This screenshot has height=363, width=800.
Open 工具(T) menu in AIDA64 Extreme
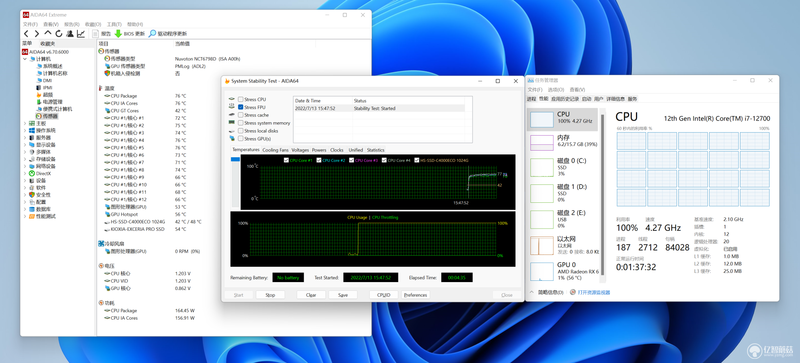[114, 25]
